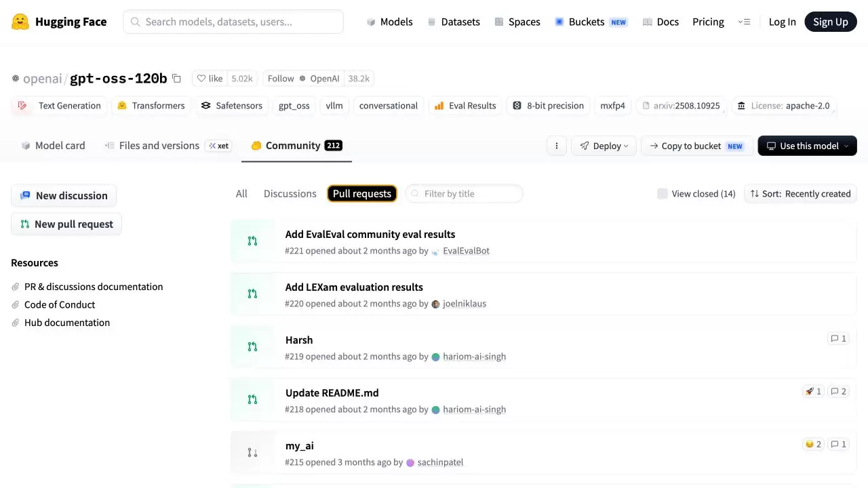The width and height of the screenshot is (868, 488).
Task: Open the three-dot more options menu
Action: click(x=556, y=146)
